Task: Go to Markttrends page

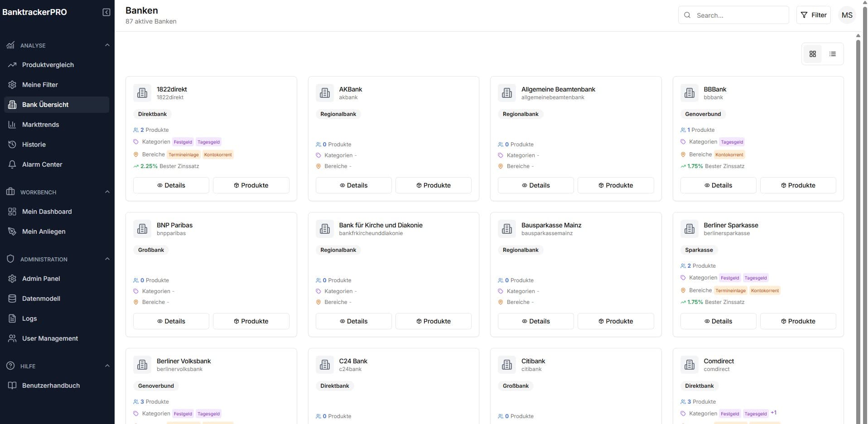Action: (x=57, y=125)
